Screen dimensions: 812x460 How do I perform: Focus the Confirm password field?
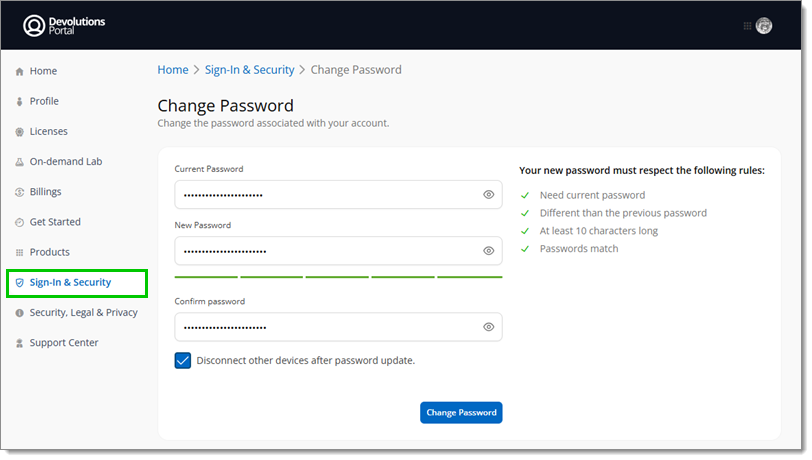click(x=338, y=327)
